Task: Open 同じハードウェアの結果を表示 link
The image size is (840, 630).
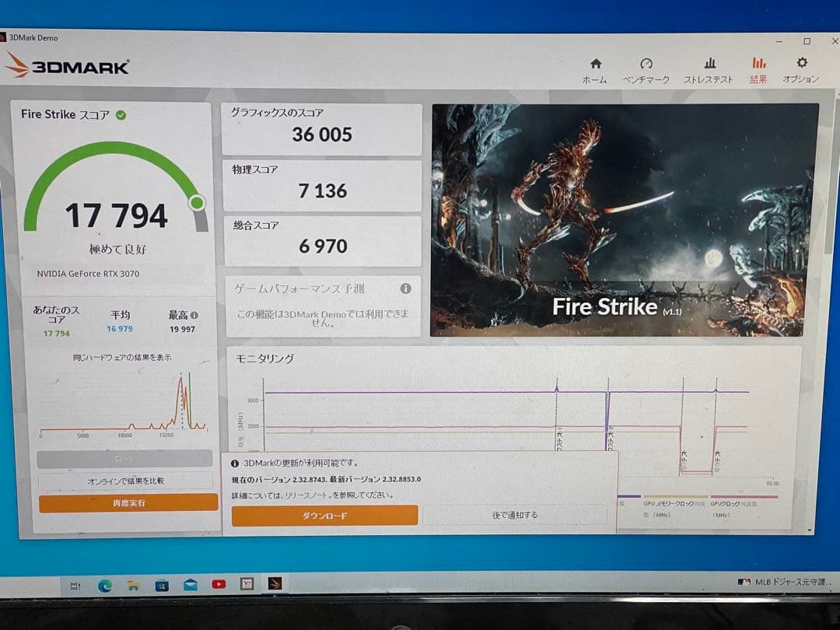Action: (122, 357)
